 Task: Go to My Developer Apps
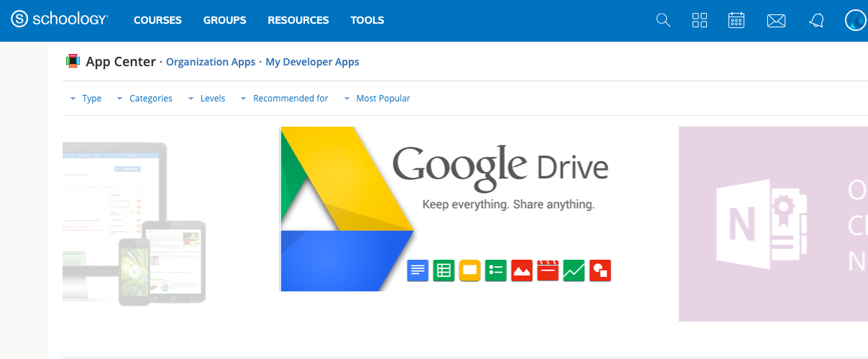point(312,62)
